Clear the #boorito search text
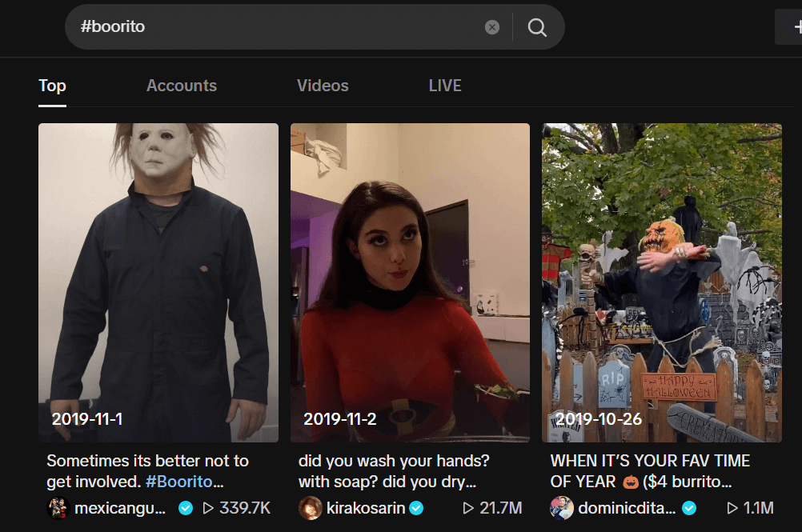Viewport: 802px width, 532px height. tap(492, 27)
